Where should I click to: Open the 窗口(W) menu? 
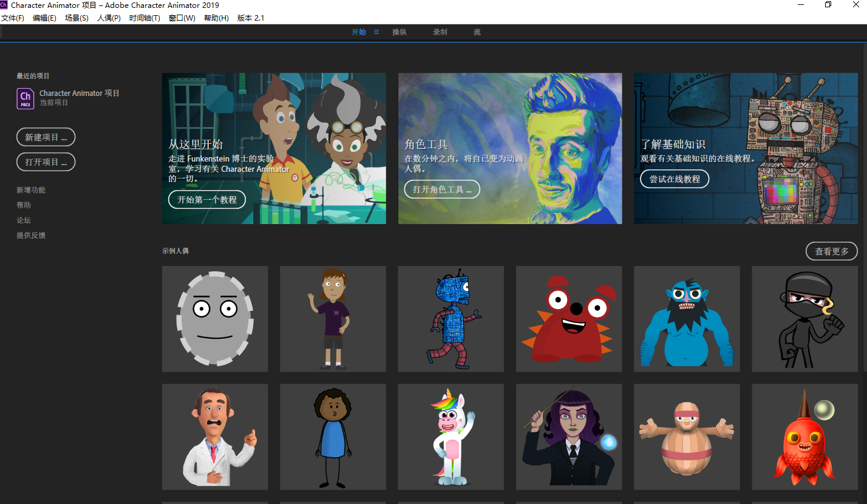tap(182, 18)
